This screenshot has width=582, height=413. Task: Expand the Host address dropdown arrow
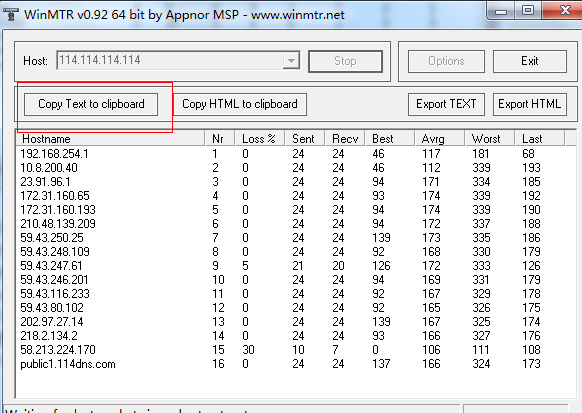point(291,60)
